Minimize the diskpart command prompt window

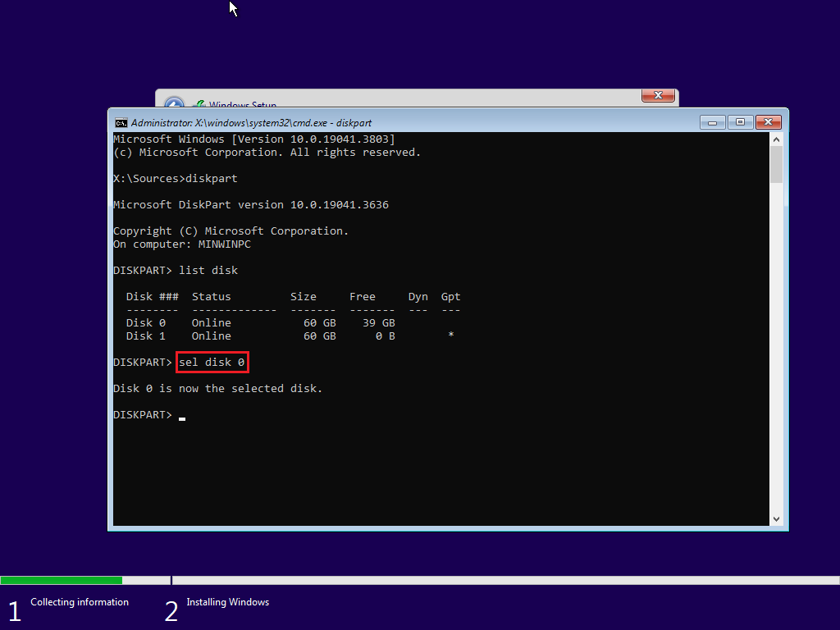[713, 123]
